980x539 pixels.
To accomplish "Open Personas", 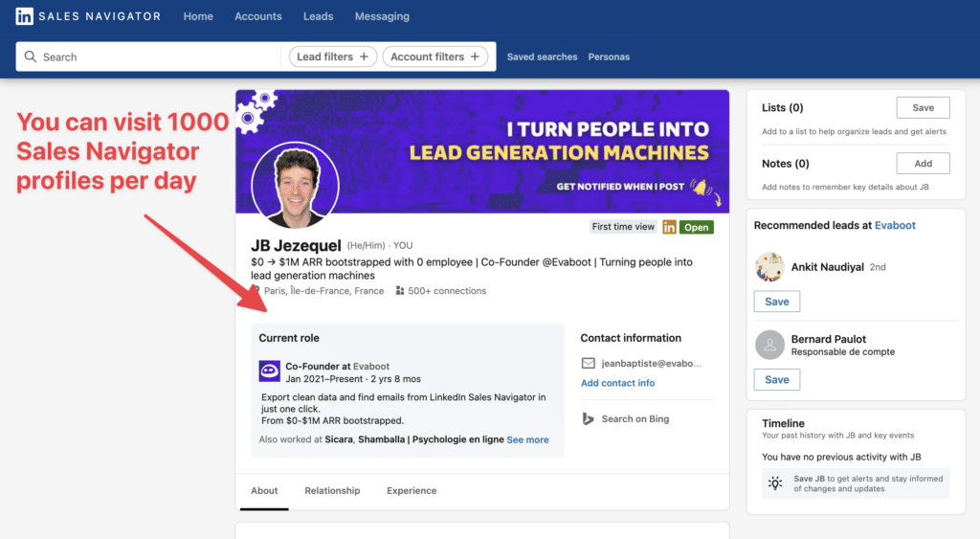I will click(x=609, y=56).
